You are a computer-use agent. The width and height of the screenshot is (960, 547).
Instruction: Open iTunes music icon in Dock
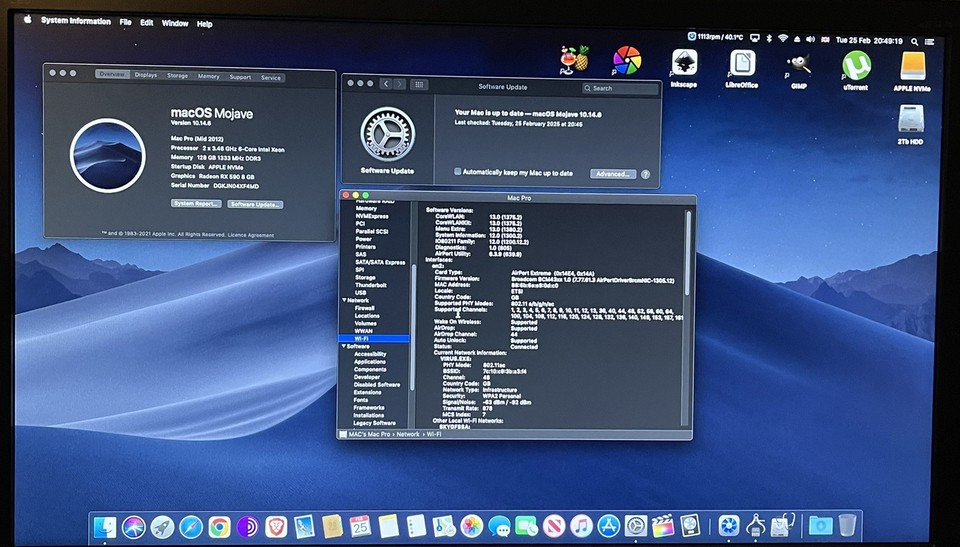click(581, 526)
